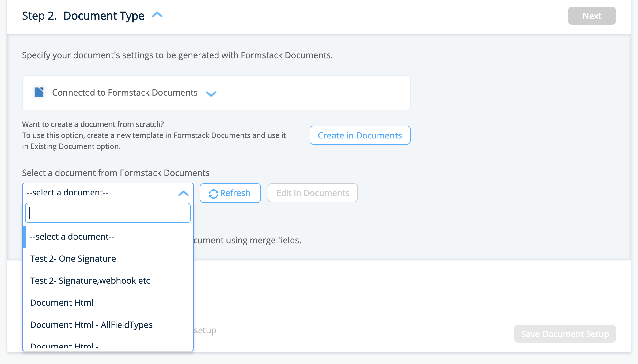Click Save Document Setup button

pyautogui.click(x=564, y=334)
